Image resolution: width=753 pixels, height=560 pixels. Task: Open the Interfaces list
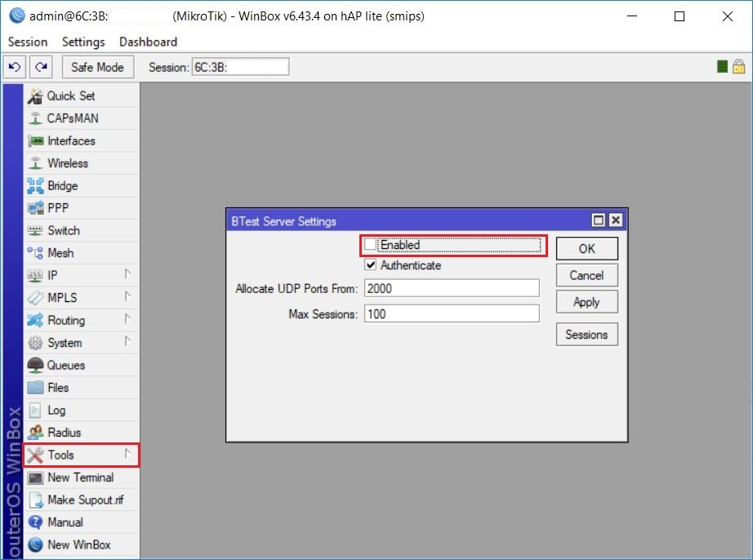coord(81,140)
